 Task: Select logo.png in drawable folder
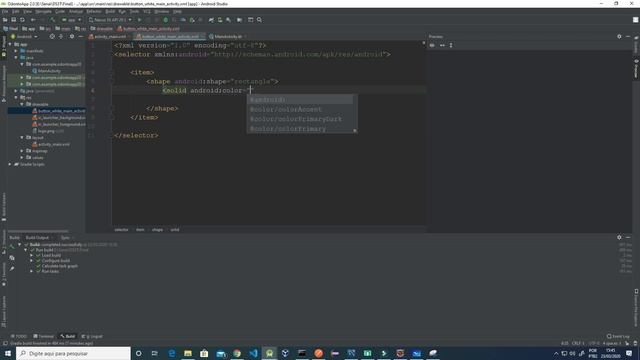(48, 131)
